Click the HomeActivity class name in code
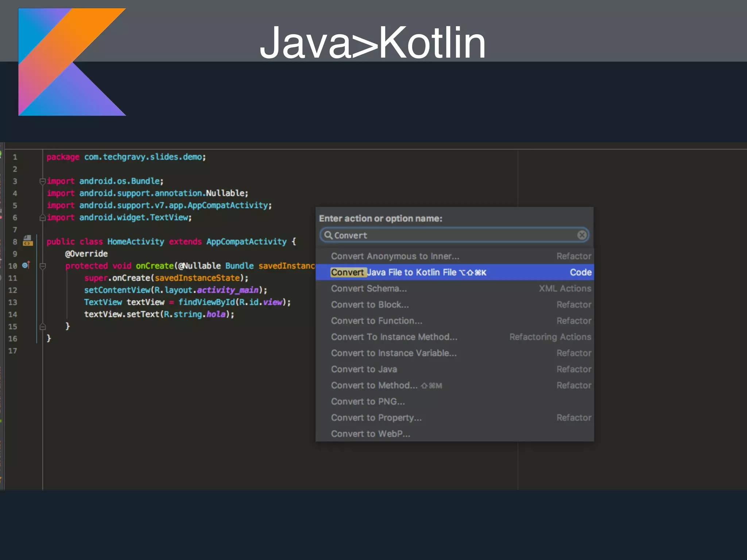 click(x=135, y=242)
